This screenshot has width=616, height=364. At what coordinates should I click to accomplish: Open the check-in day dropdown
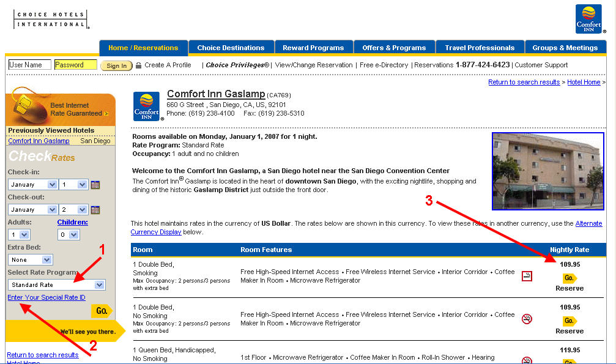(73, 184)
